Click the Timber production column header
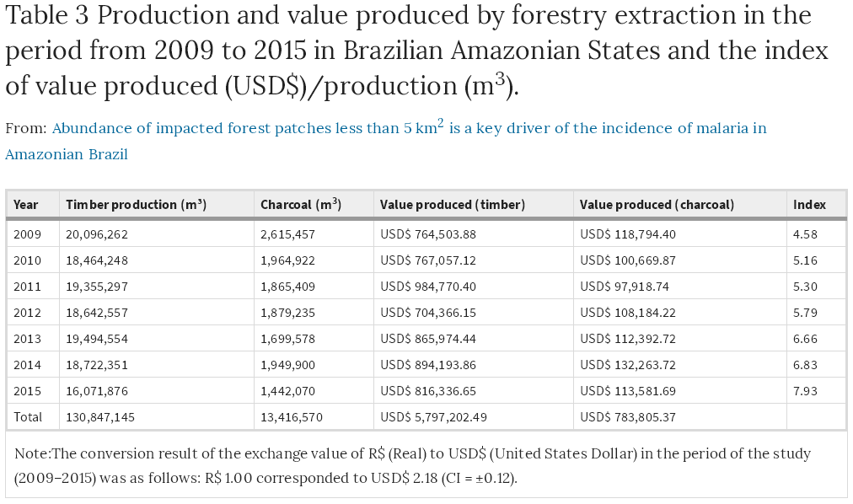Image resolution: width=853 pixels, height=504 pixels. 136,205
